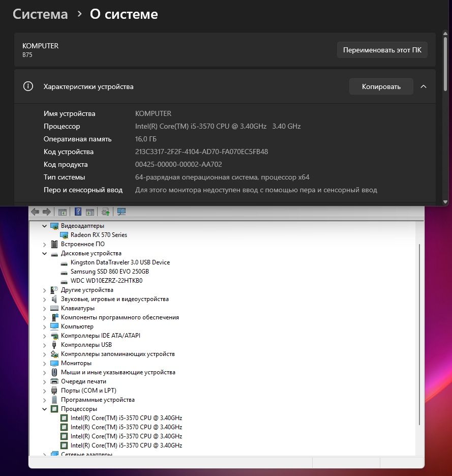Collapse the Видеоадаптеры tree node
Screen dimensions: 452x476
click(45, 226)
